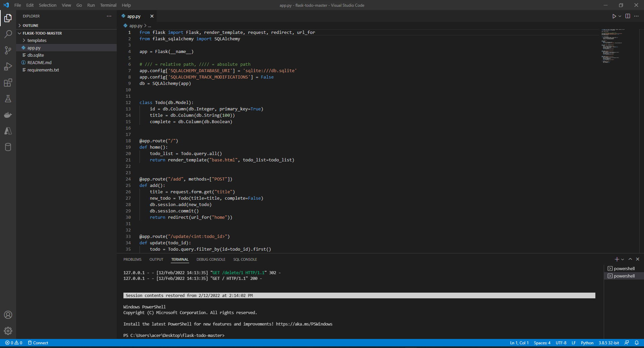Viewport: 644px width, 348px height.
Task: Click the code minimap preview
Action: [613, 46]
